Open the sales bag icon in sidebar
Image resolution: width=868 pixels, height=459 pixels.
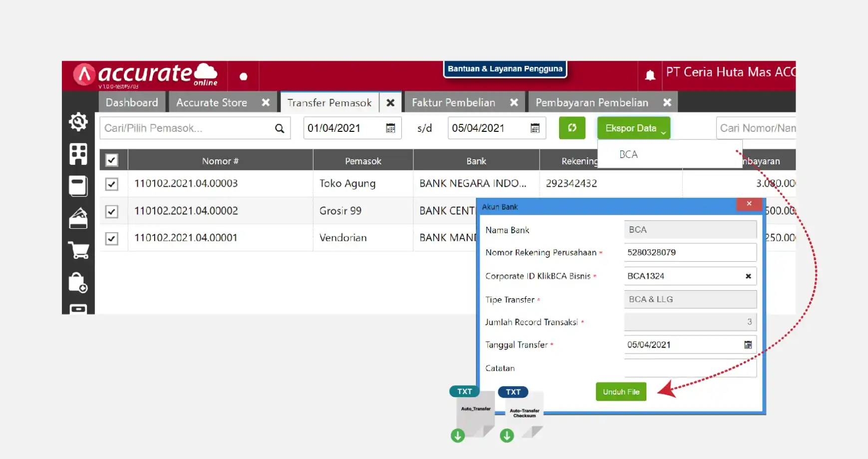(78, 282)
